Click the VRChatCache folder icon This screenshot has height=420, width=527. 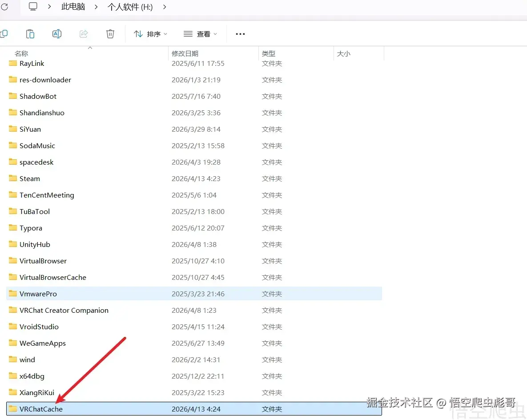click(13, 408)
